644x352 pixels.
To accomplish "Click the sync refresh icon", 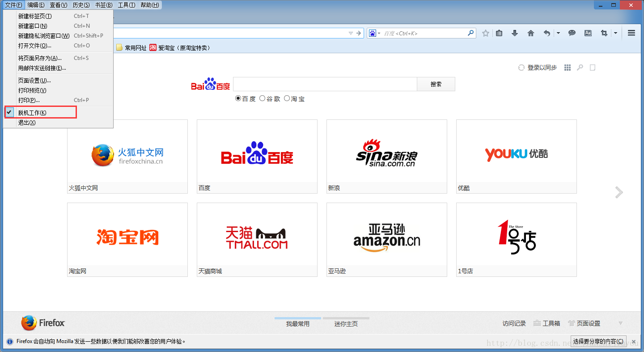I will click(x=521, y=68).
